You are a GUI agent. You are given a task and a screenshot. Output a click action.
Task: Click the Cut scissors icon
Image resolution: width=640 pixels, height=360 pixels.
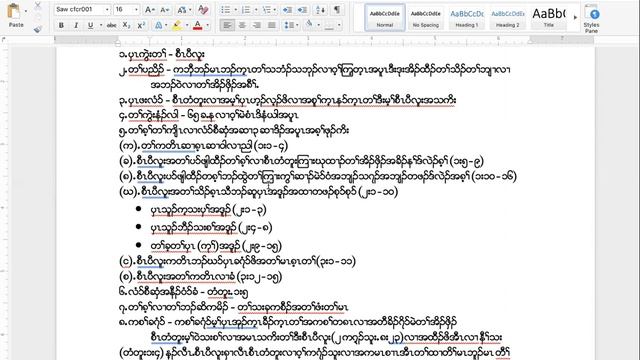(x=38, y=5)
